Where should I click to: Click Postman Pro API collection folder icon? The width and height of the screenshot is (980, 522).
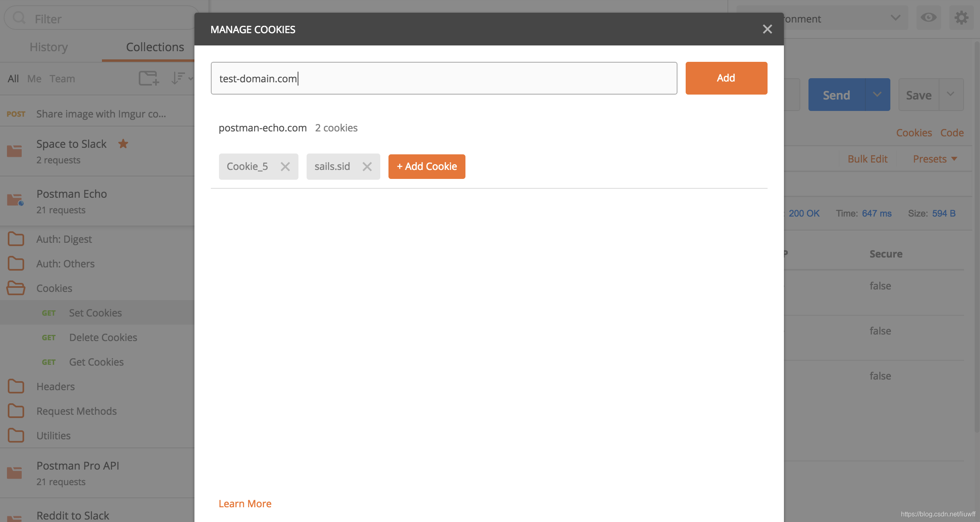coord(14,473)
